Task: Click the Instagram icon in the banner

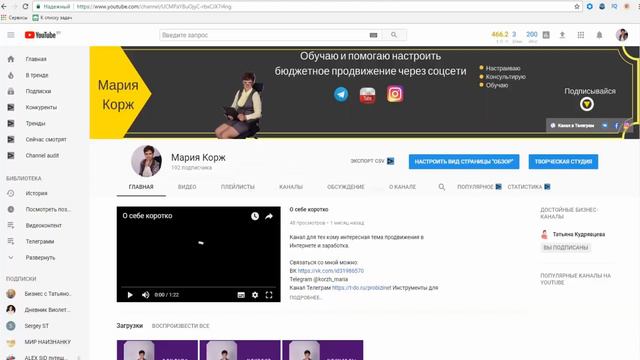Action: click(395, 94)
